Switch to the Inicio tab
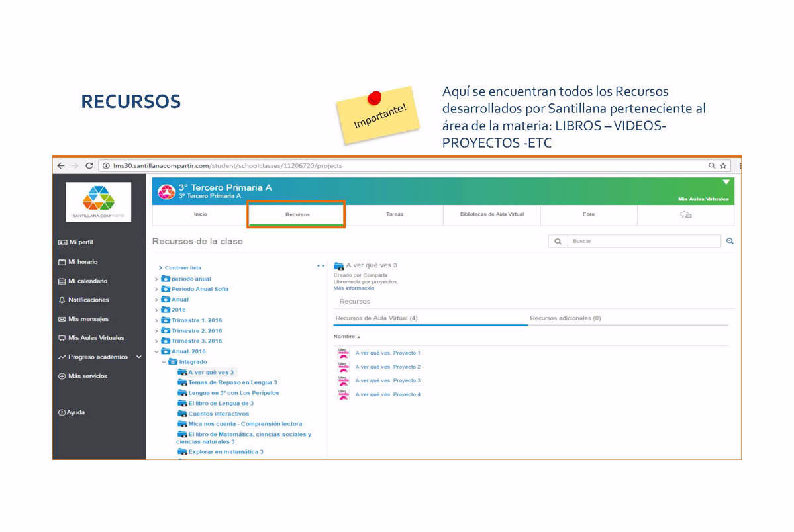This screenshot has width=794, height=532. 200,214
